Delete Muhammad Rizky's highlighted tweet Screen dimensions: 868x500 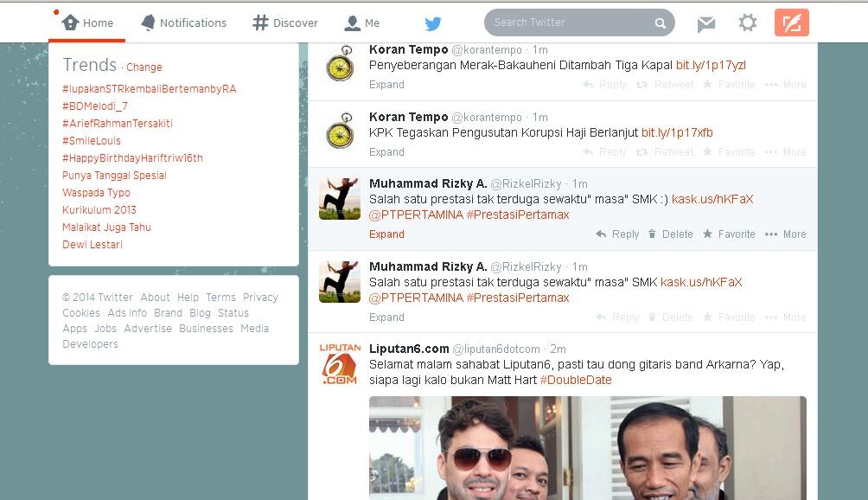tap(670, 234)
